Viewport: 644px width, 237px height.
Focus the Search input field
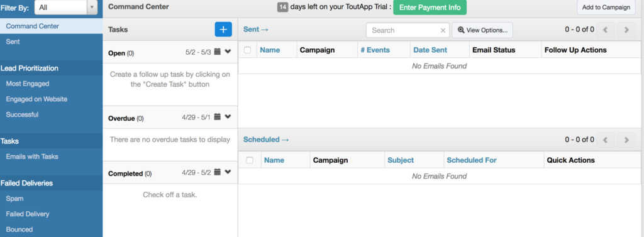tap(403, 30)
